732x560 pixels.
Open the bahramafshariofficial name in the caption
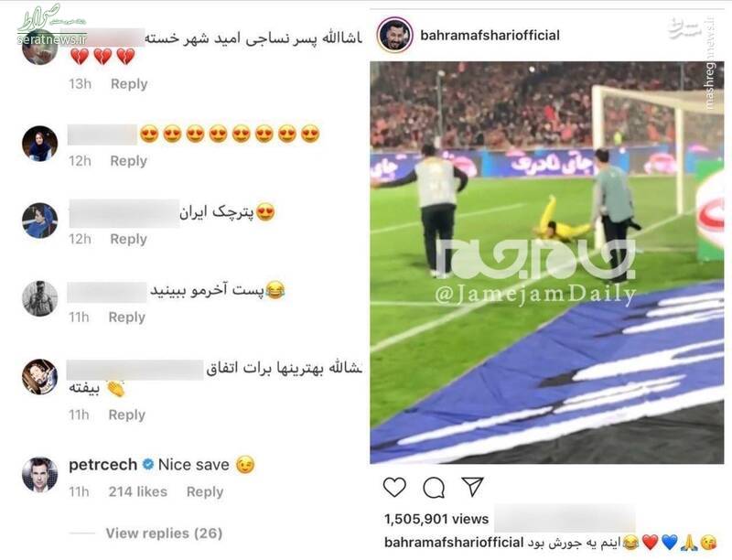[454, 543]
